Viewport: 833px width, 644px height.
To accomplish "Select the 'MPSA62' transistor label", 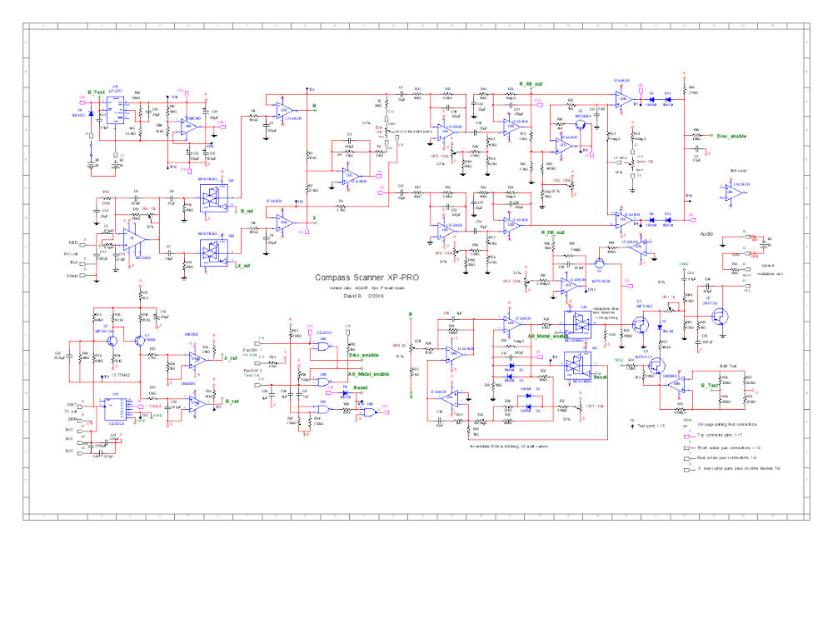I will (644, 307).
